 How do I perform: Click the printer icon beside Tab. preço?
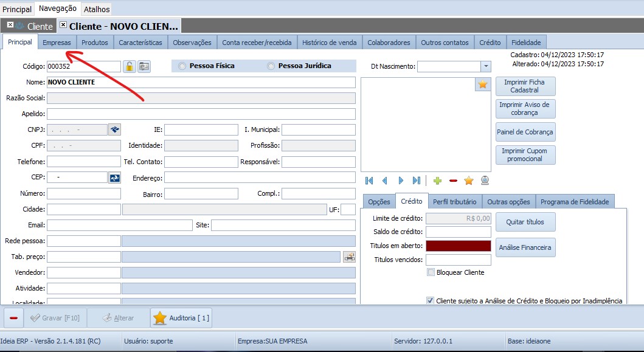pyautogui.click(x=349, y=257)
